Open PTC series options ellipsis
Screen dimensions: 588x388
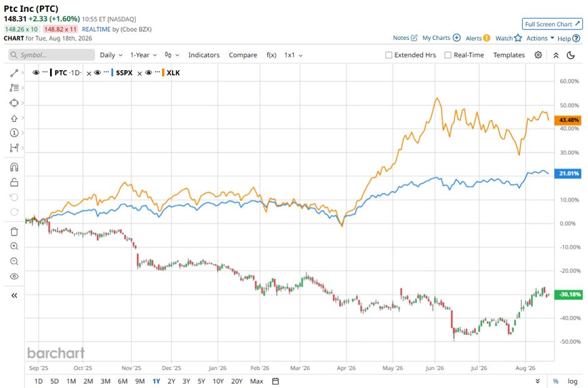(45, 72)
